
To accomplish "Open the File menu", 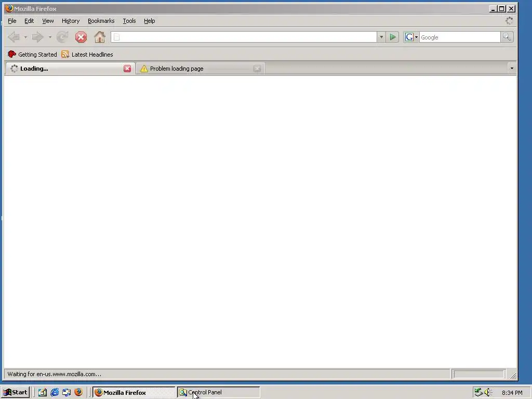I will click(12, 21).
